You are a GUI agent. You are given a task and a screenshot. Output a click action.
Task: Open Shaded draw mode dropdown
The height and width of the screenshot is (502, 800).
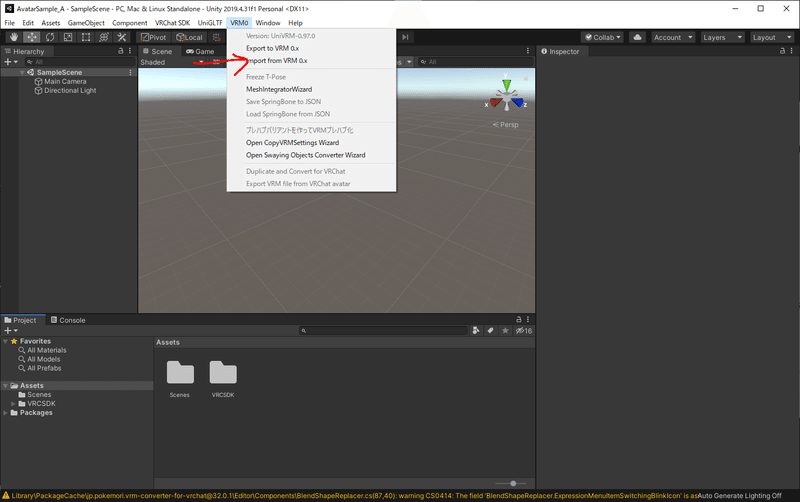point(172,62)
